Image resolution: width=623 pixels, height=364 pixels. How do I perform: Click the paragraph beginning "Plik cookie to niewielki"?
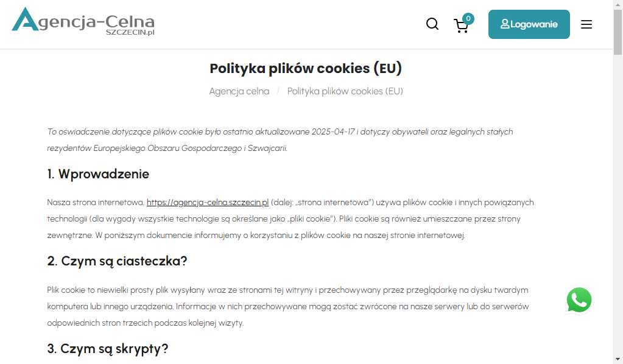click(x=287, y=306)
